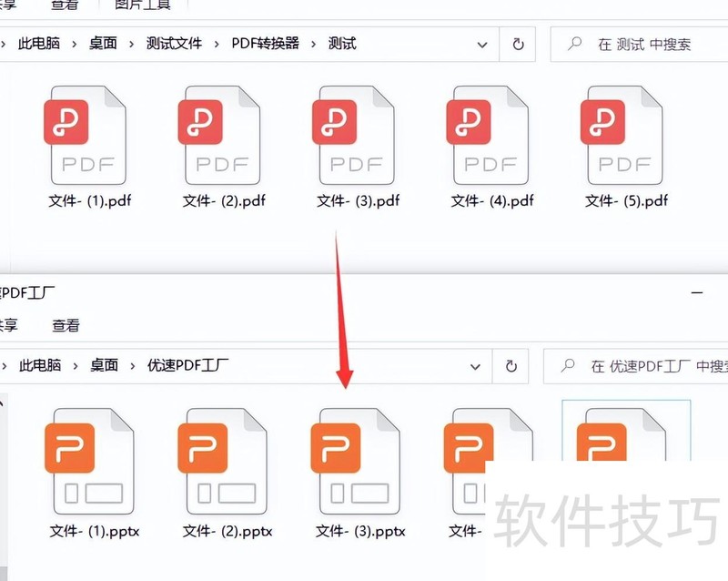Viewport: 728px width, 581px height.
Task: Select the 文件- (3).pdf file icon
Action: [x=354, y=137]
